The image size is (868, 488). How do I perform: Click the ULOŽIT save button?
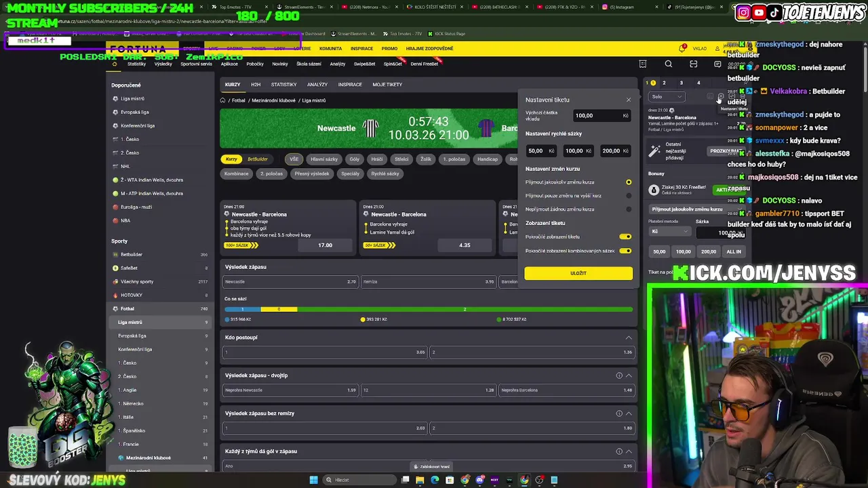(x=578, y=273)
